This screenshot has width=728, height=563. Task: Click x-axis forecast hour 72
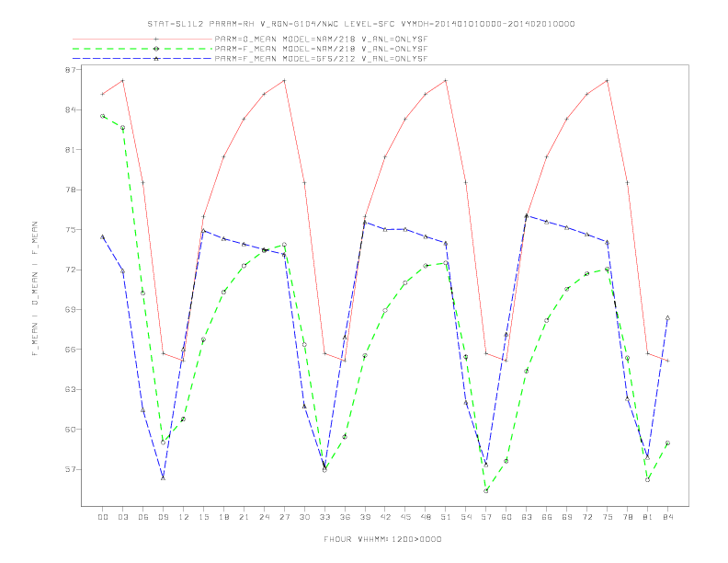587,517
